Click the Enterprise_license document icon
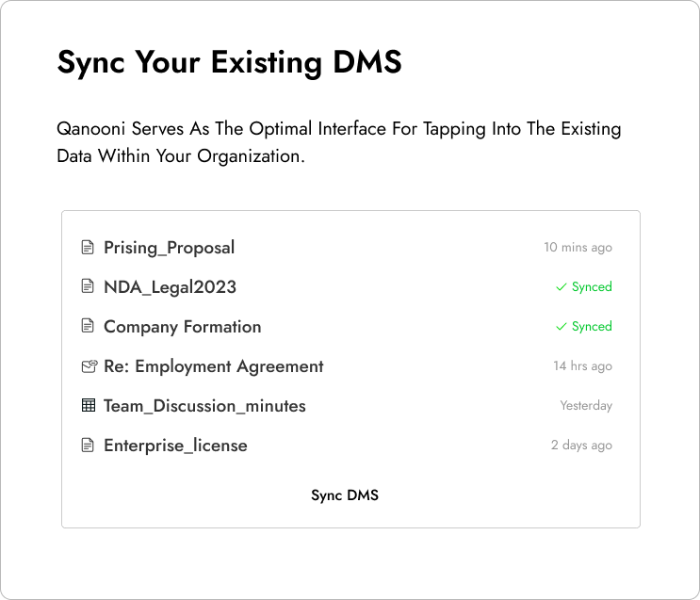This screenshot has width=700, height=600. tap(88, 446)
